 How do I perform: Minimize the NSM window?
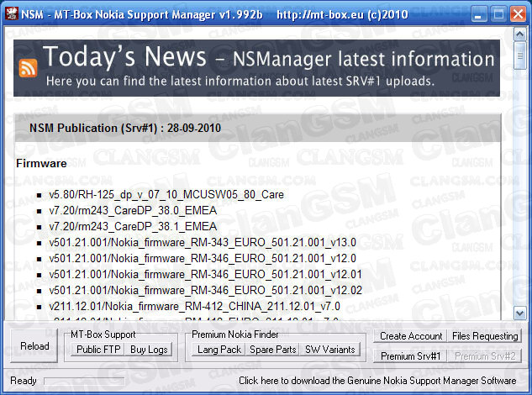478,14
